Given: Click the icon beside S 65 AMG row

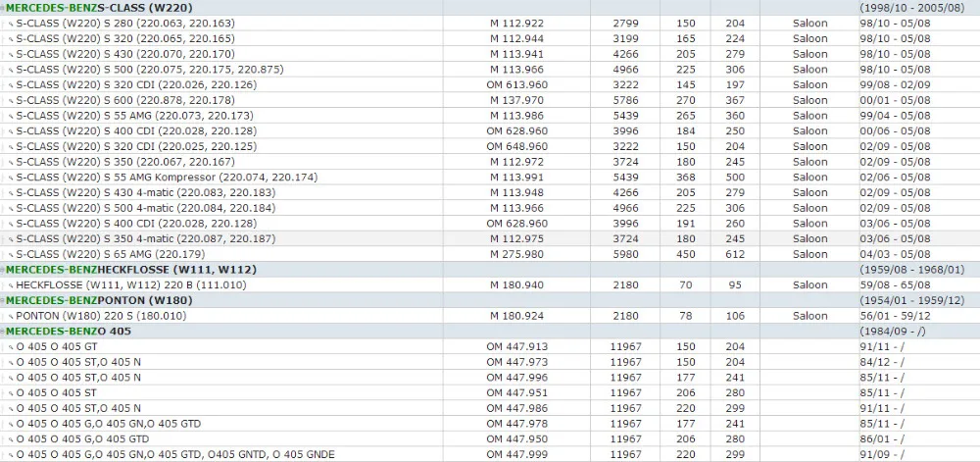Looking at the screenshot, I should [11, 254].
